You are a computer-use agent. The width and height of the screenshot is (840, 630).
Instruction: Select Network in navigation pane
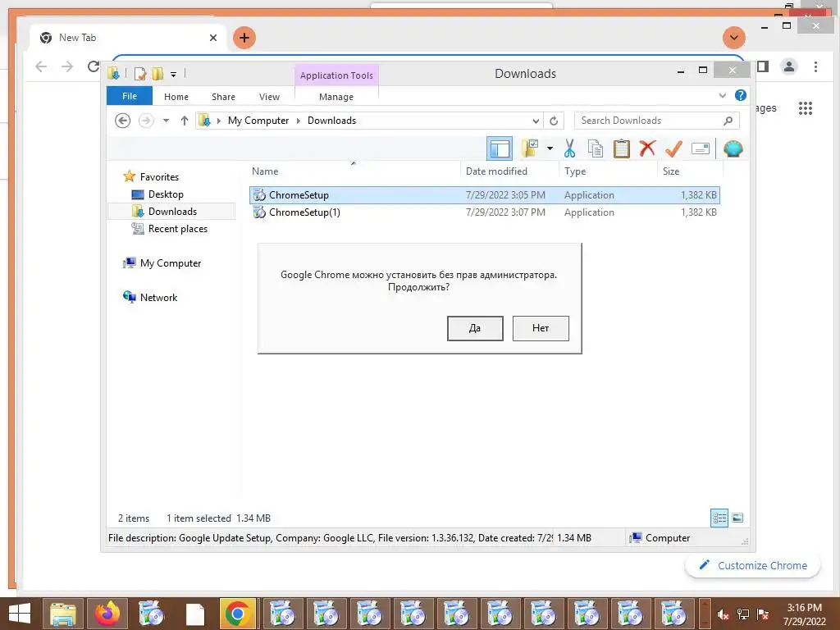click(x=158, y=297)
